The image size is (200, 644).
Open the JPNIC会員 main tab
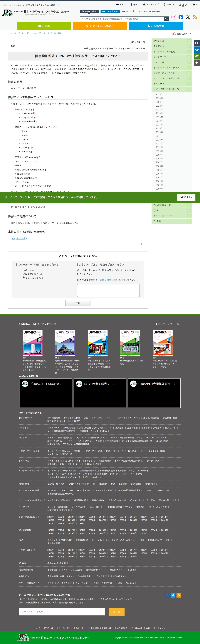tap(156, 26)
